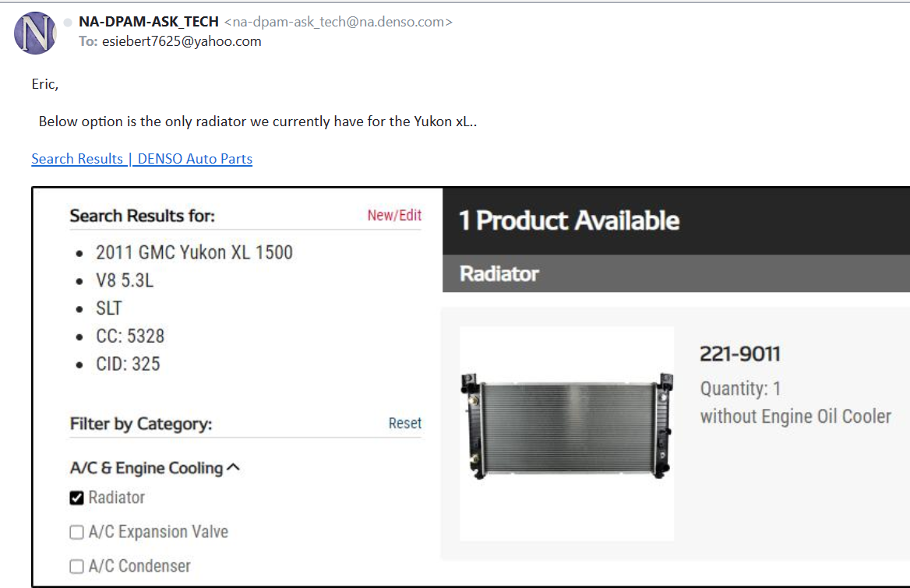This screenshot has width=910, height=588.
Task: Click the SLT trim list item
Action: point(109,308)
